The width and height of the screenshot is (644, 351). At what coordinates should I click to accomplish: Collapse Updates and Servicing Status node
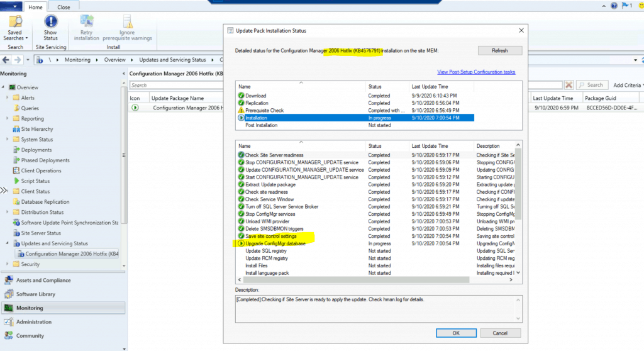[7, 243]
